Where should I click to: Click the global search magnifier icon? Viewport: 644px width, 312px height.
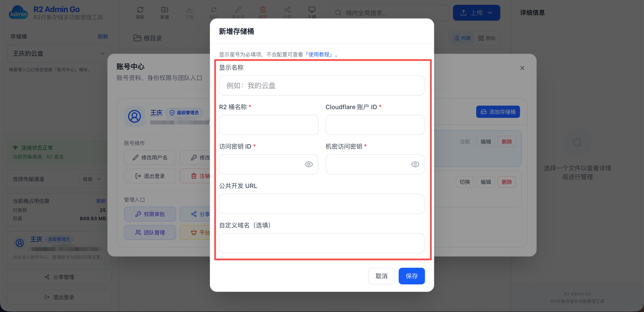coord(338,13)
